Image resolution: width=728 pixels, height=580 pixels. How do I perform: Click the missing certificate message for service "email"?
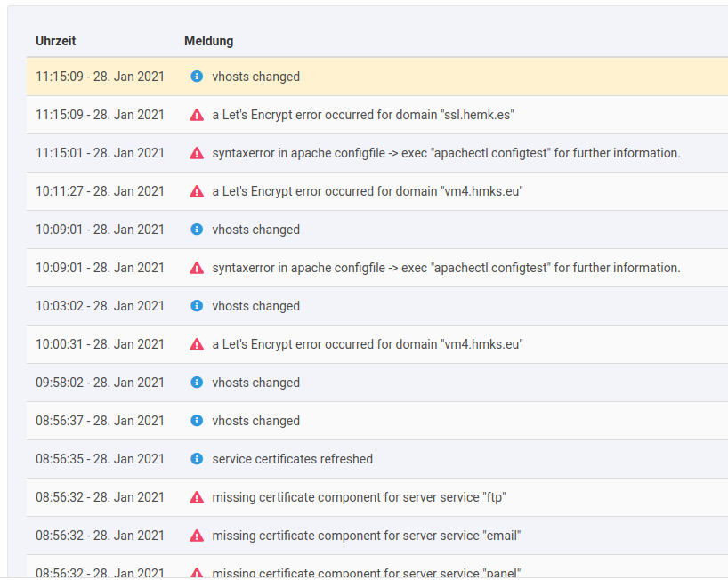click(x=366, y=536)
